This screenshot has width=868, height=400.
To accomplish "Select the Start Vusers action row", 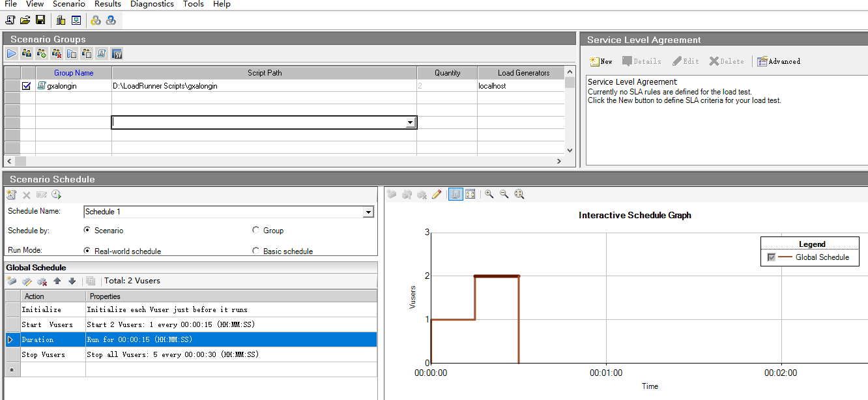I will [x=191, y=324].
